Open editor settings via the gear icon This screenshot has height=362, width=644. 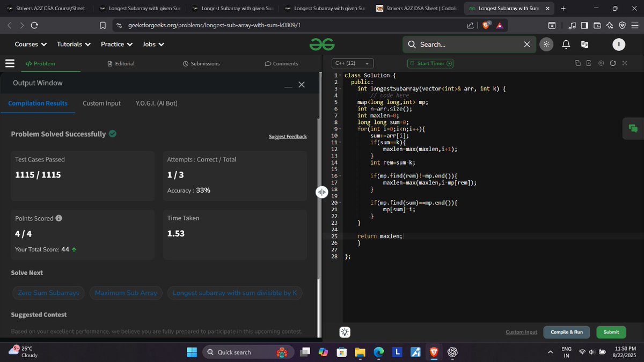pos(601,63)
